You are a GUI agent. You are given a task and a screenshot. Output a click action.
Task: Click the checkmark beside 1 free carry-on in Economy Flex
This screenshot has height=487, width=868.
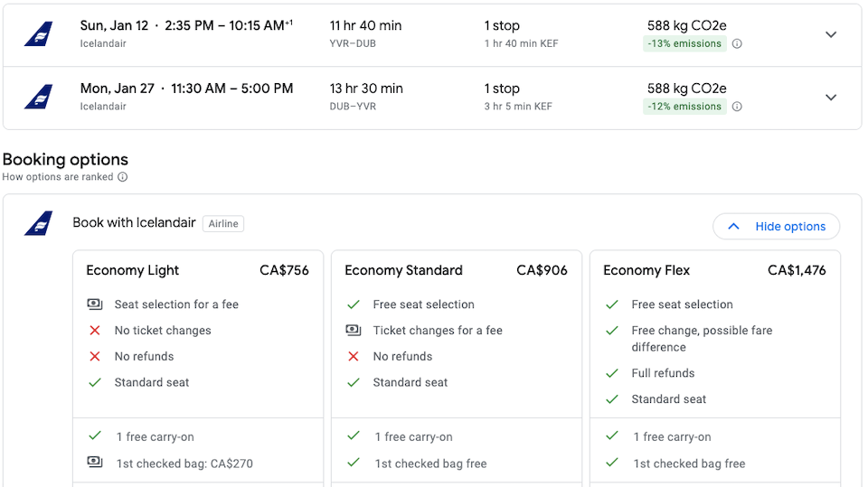click(x=612, y=435)
